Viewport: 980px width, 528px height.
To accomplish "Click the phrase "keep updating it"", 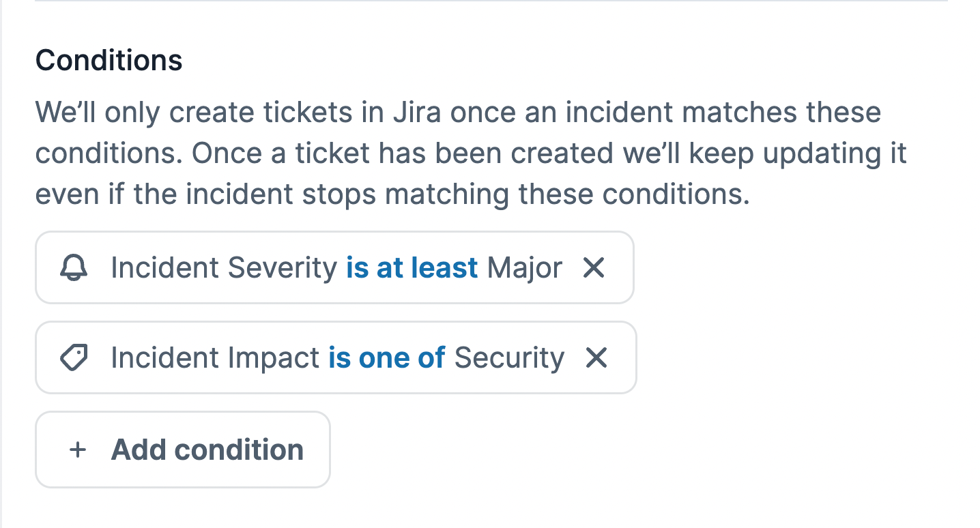I will point(798,153).
